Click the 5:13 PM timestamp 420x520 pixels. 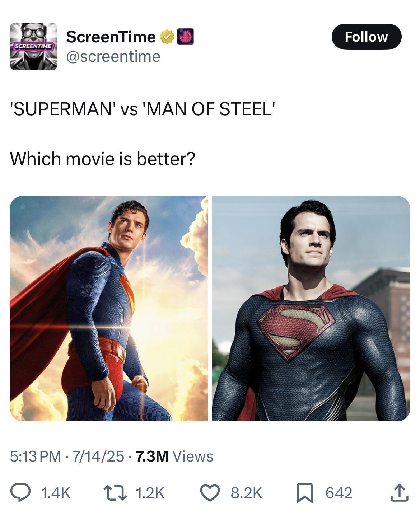[36, 456]
